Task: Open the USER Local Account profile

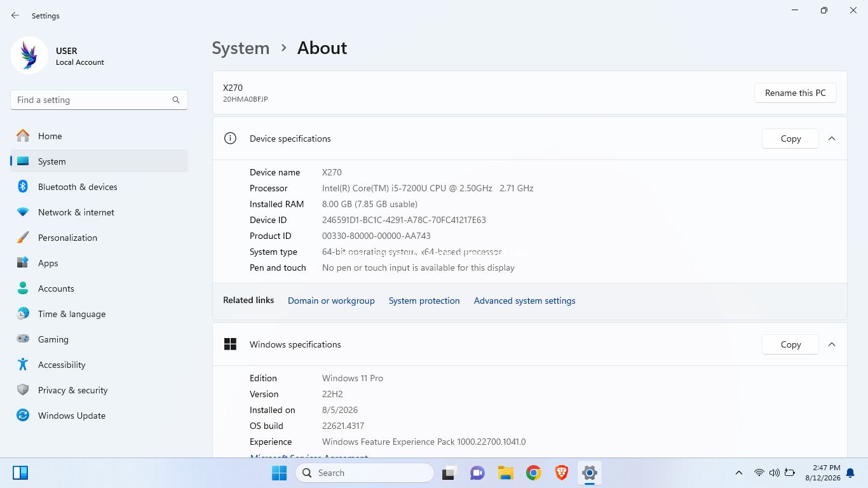Action: pyautogui.click(x=57, y=56)
